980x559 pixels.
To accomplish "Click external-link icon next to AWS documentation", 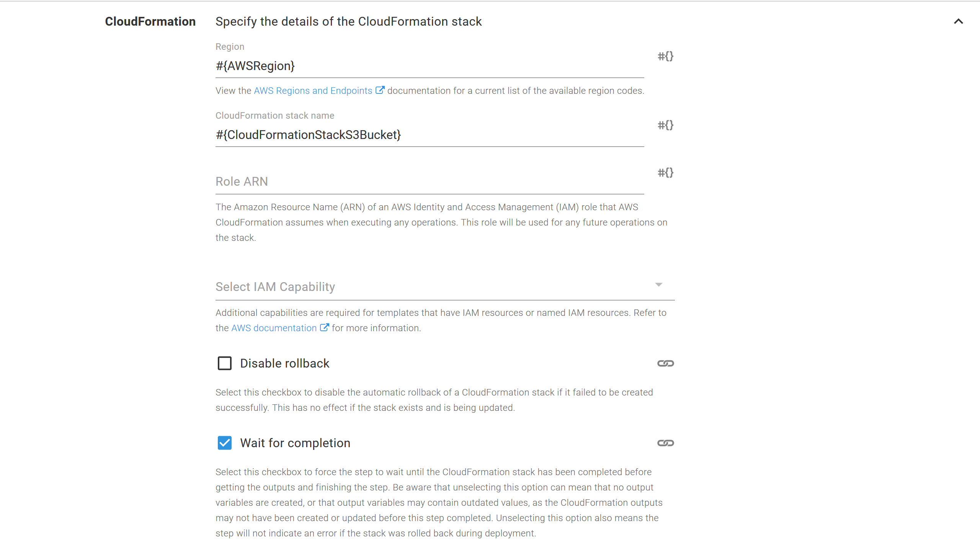I will [x=324, y=327].
